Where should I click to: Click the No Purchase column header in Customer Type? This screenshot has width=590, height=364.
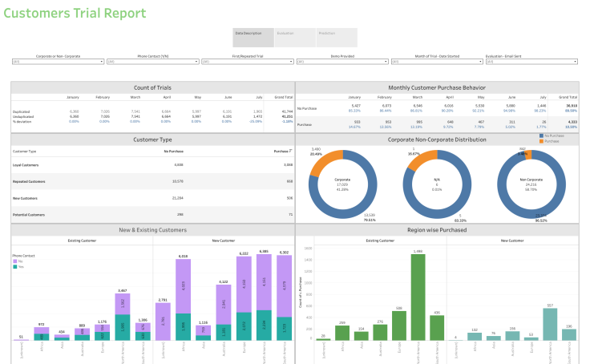[x=173, y=152]
